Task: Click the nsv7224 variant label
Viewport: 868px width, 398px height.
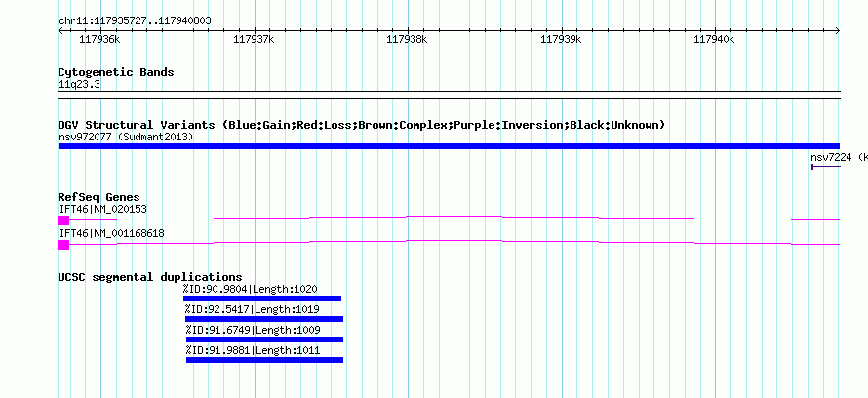Action: [x=839, y=157]
